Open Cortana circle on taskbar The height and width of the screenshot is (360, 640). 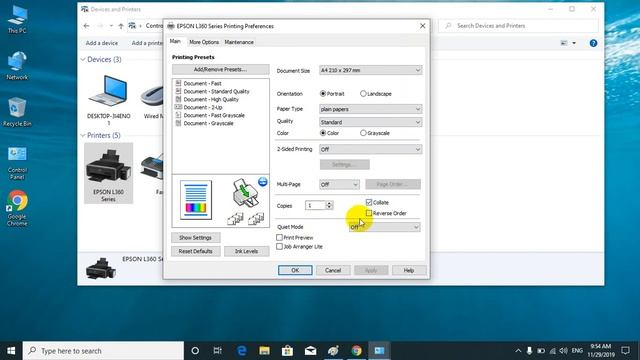(x=195, y=351)
